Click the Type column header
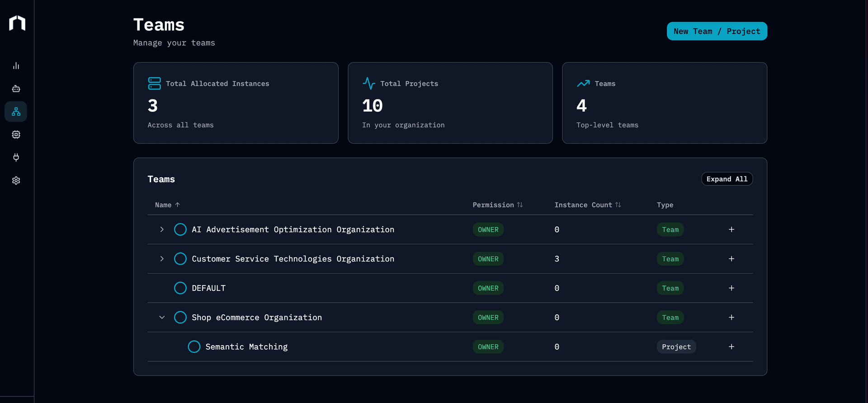Image resolution: width=868 pixels, height=403 pixels. coord(665,205)
